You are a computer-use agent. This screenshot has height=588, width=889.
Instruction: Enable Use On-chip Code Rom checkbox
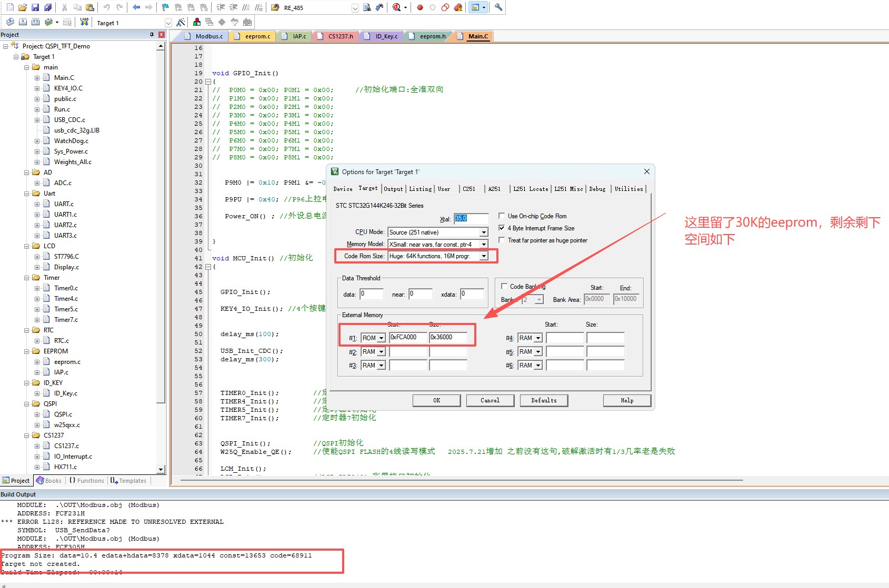tap(502, 216)
